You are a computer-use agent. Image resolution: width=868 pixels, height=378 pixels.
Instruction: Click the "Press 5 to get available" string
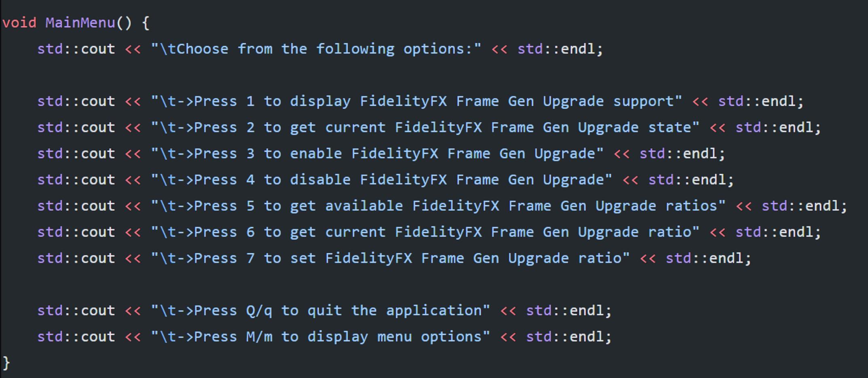pyautogui.click(x=438, y=206)
